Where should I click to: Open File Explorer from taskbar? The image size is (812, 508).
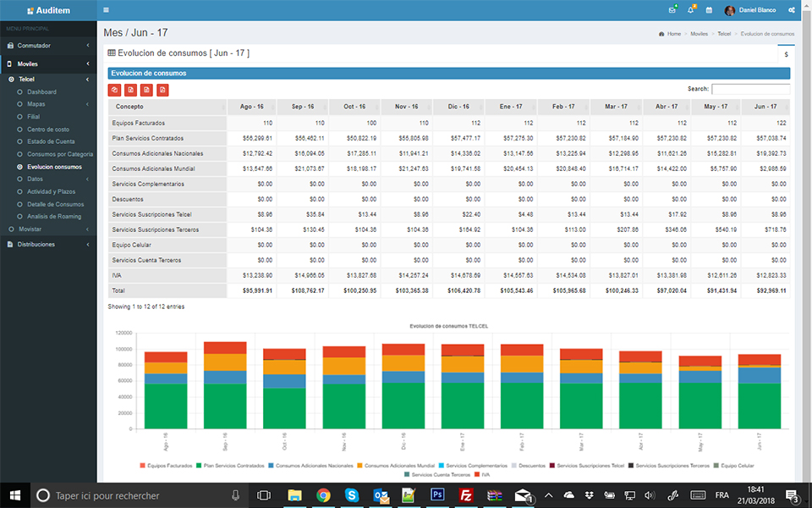click(294, 495)
